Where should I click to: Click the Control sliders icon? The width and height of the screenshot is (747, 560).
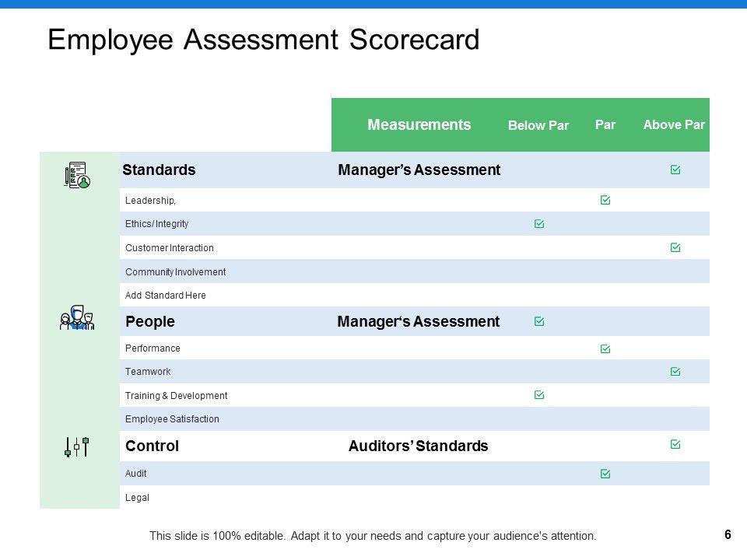coord(76,446)
